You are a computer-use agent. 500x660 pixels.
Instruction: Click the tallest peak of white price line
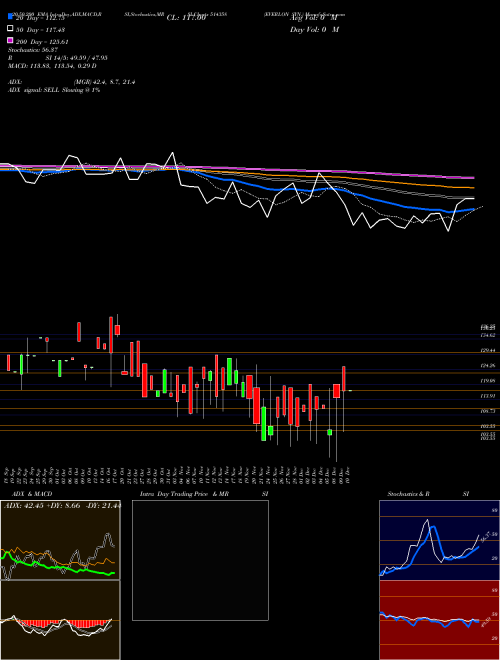pyautogui.click(x=172, y=153)
